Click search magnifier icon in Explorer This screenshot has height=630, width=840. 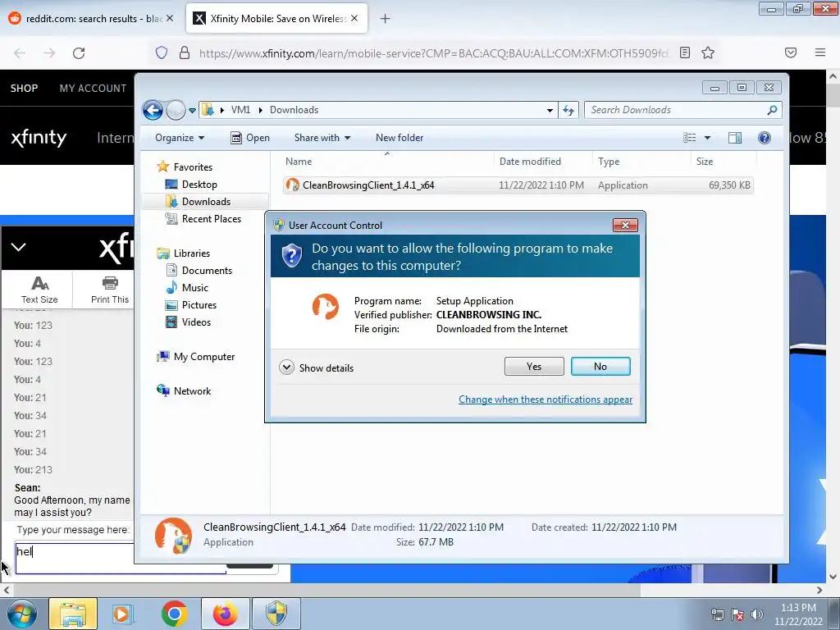772,110
